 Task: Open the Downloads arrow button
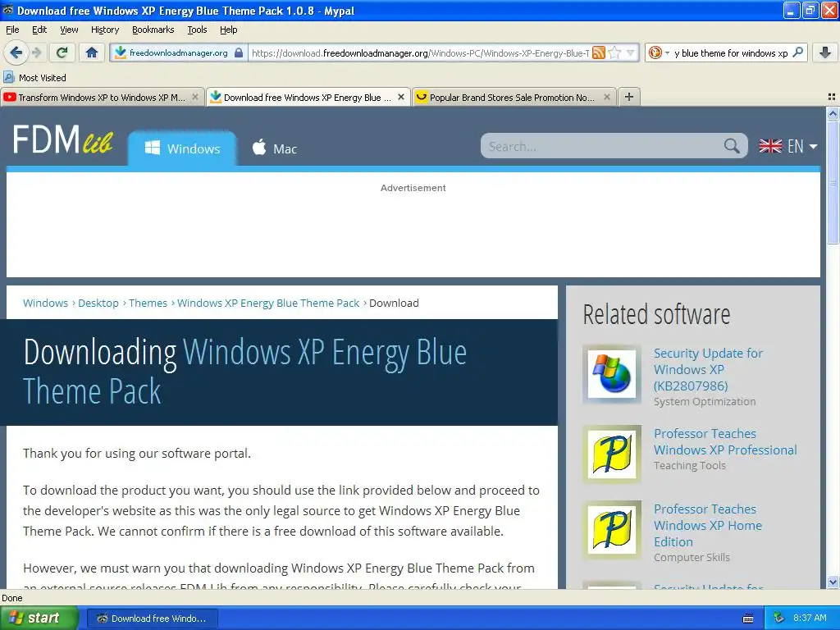(825, 52)
